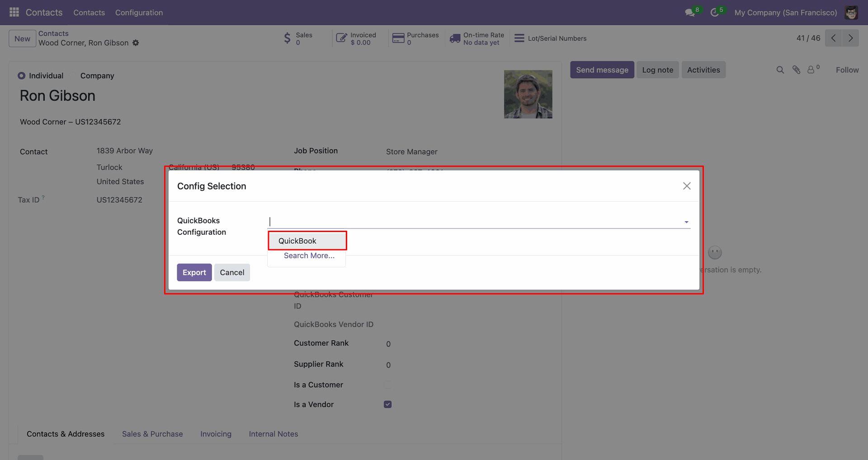868x460 pixels.
Task: Open the followers person icon
Action: [811, 70]
